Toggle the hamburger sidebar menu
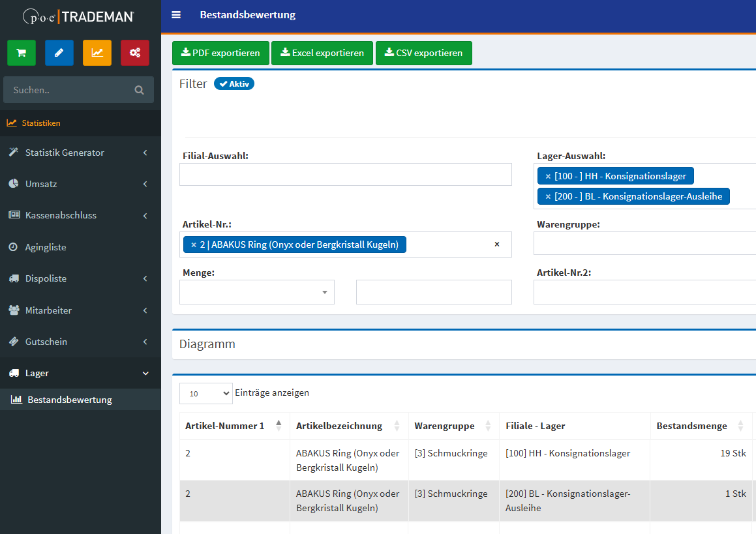 [x=176, y=15]
